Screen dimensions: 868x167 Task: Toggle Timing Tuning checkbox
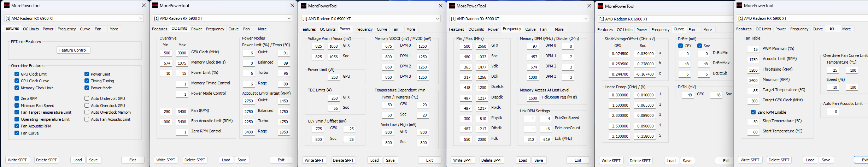pyautogui.click(x=87, y=81)
